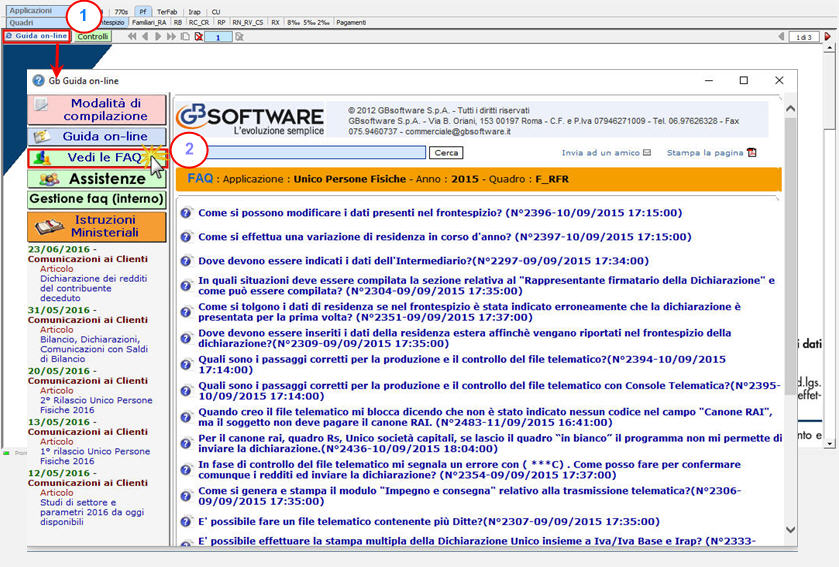Click the 'Invia ad un amico' link

[x=600, y=153]
